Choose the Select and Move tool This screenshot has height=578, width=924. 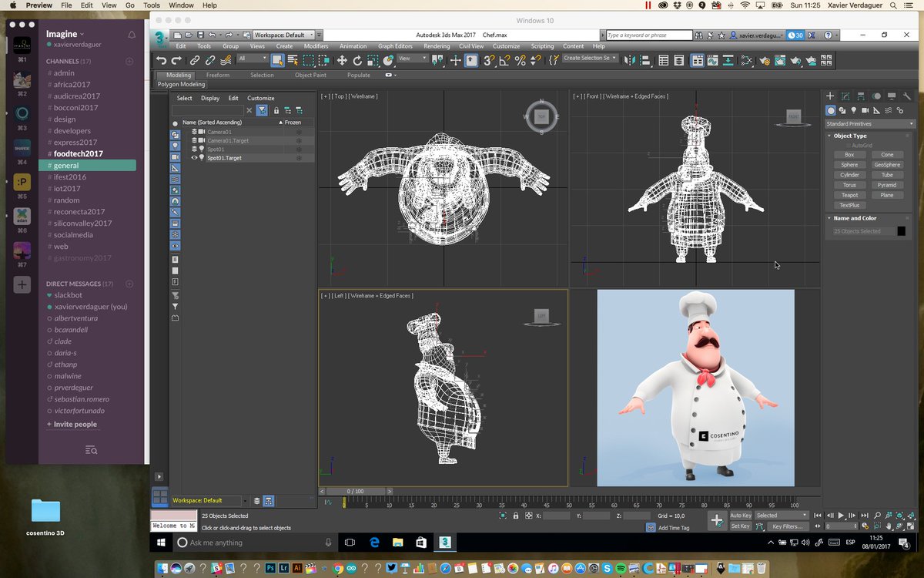click(342, 60)
